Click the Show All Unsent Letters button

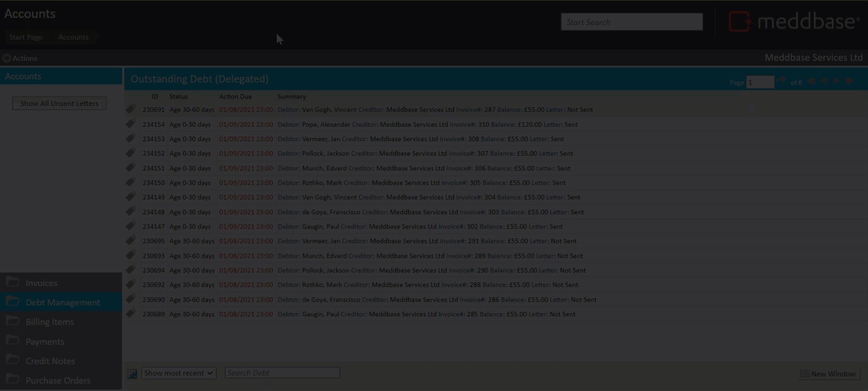[x=59, y=103]
